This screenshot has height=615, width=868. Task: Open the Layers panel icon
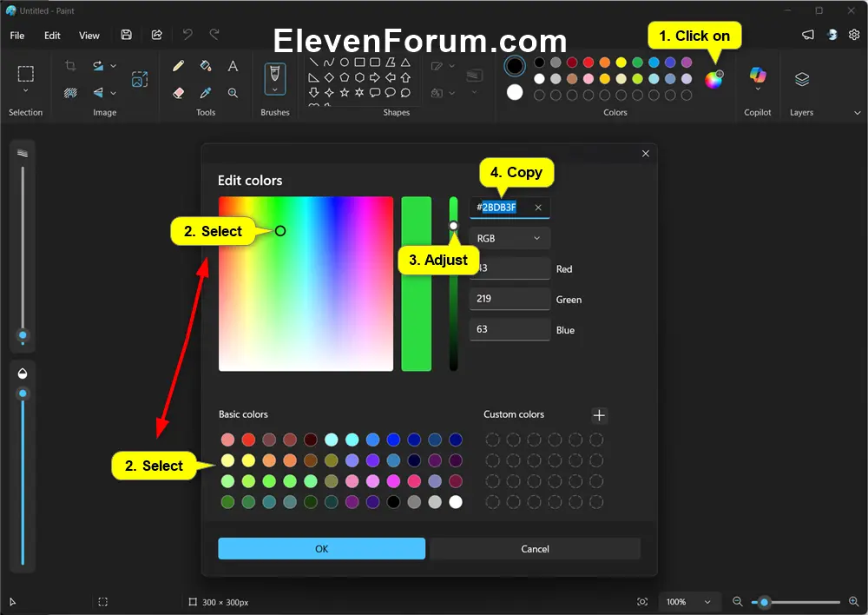(801, 79)
